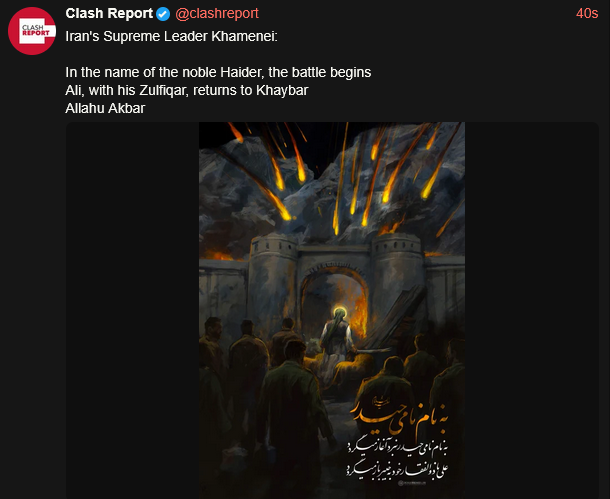Visit the @clashreport handle link
The image size is (610, 499).
click(x=217, y=14)
